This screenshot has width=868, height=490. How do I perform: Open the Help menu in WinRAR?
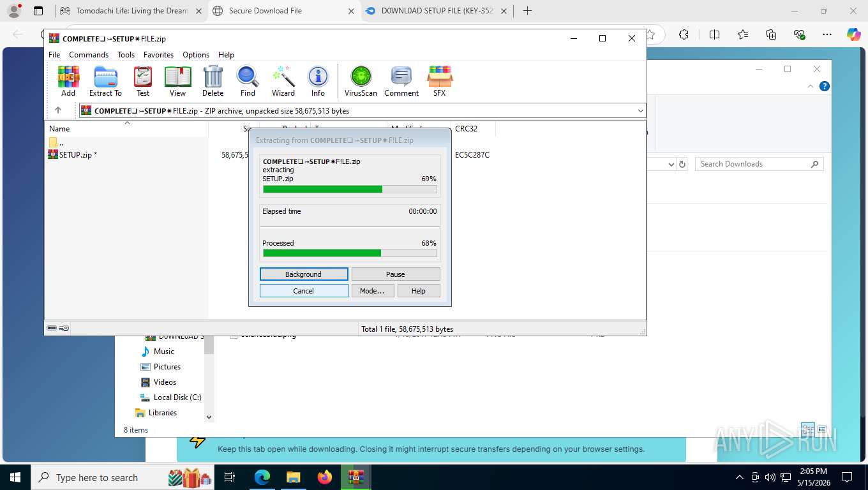coord(226,55)
